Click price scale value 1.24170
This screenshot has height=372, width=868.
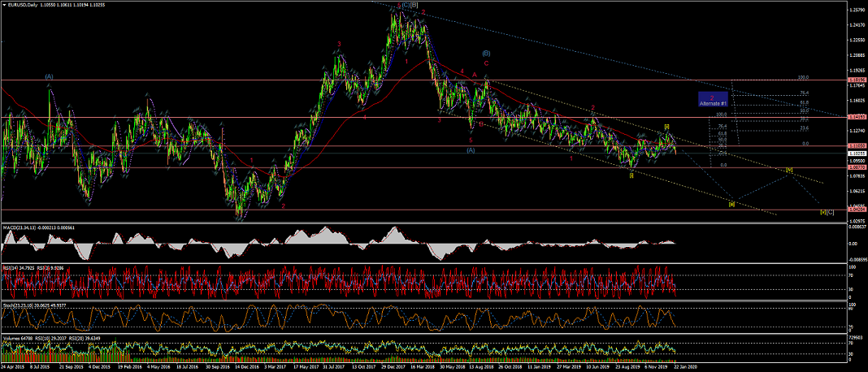click(857, 25)
